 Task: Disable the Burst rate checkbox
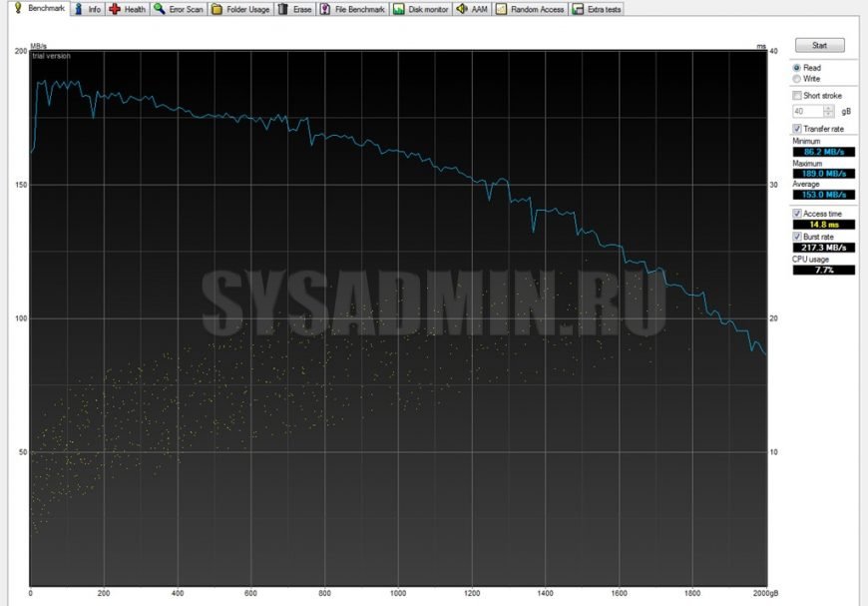point(796,237)
